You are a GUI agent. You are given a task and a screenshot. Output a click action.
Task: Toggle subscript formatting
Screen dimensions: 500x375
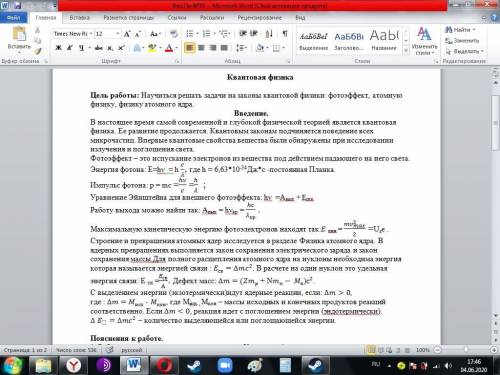(110, 48)
